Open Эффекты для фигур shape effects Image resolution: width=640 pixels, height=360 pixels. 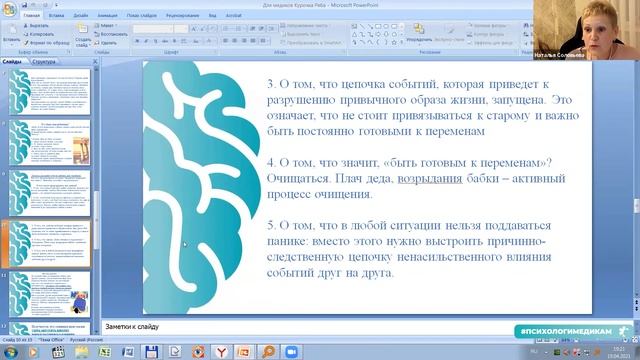pos(490,43)
